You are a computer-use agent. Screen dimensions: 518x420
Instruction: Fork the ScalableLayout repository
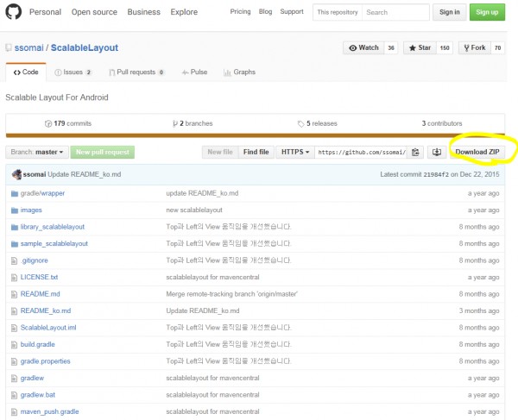point(475,47)
